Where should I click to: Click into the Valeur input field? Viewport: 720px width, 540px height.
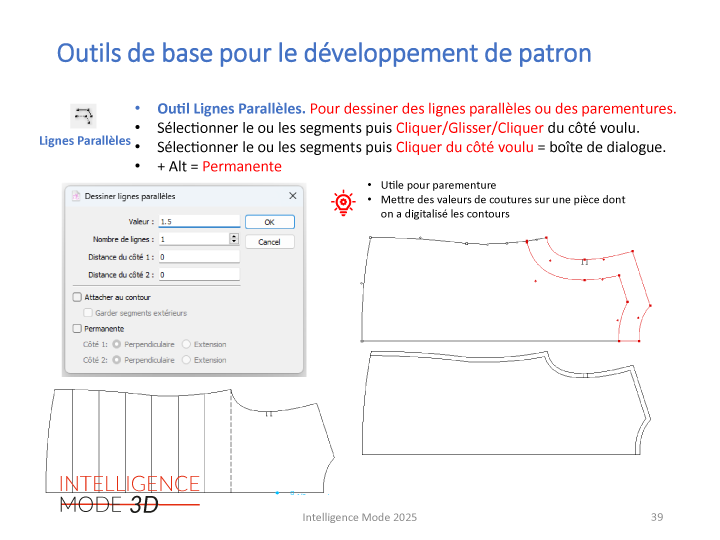pyautogui.click(x=198, y=221)
